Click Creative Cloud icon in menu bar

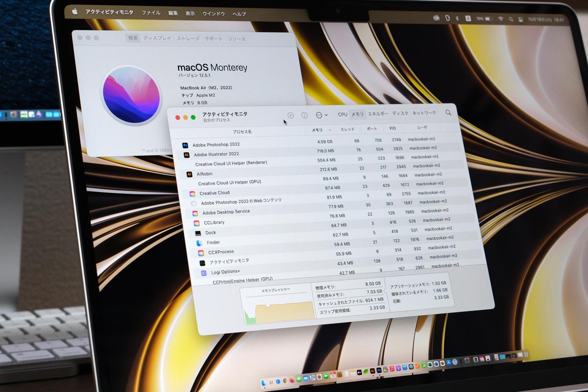click(436, 18)
